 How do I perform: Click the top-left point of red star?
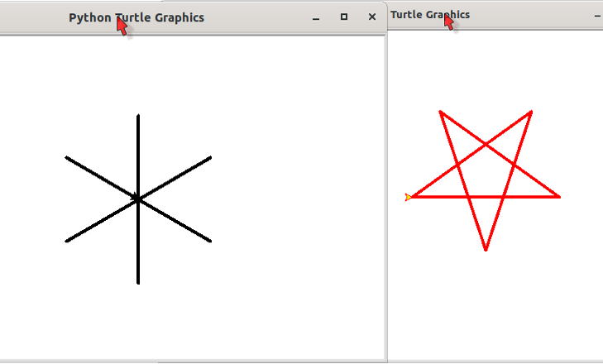440,112
